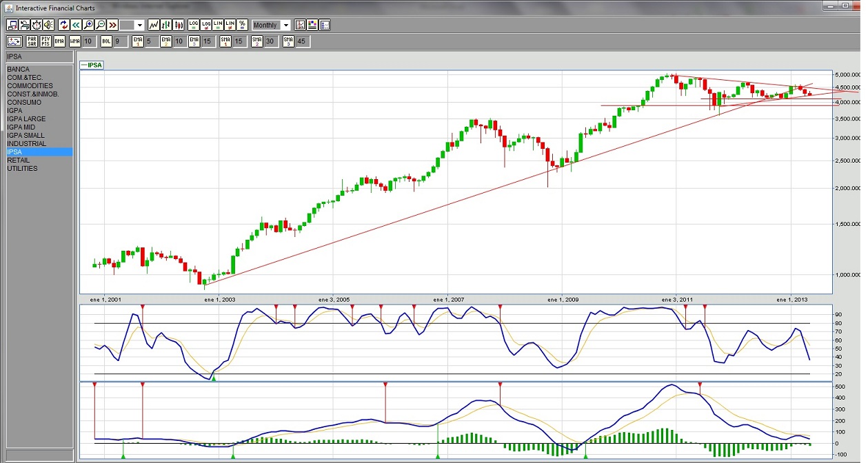
Task: Toggle the EMA 3 indicator
Action: click(194, 41)
